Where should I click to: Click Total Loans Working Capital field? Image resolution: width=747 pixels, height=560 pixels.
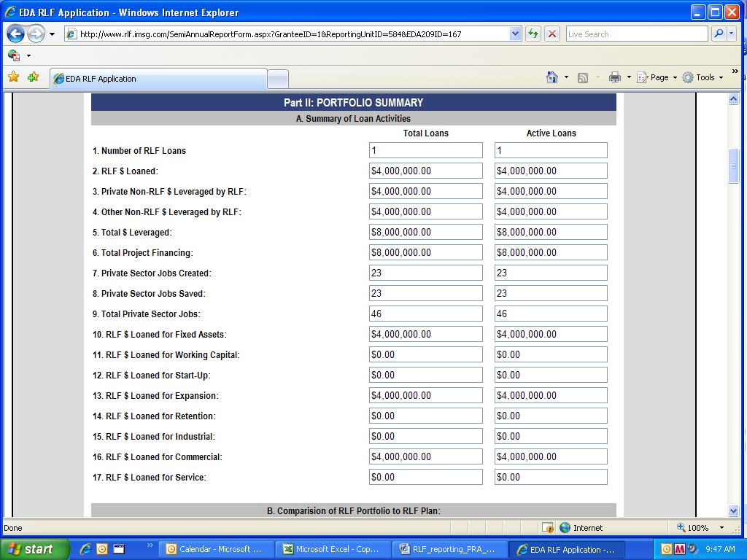click(425, 355)
